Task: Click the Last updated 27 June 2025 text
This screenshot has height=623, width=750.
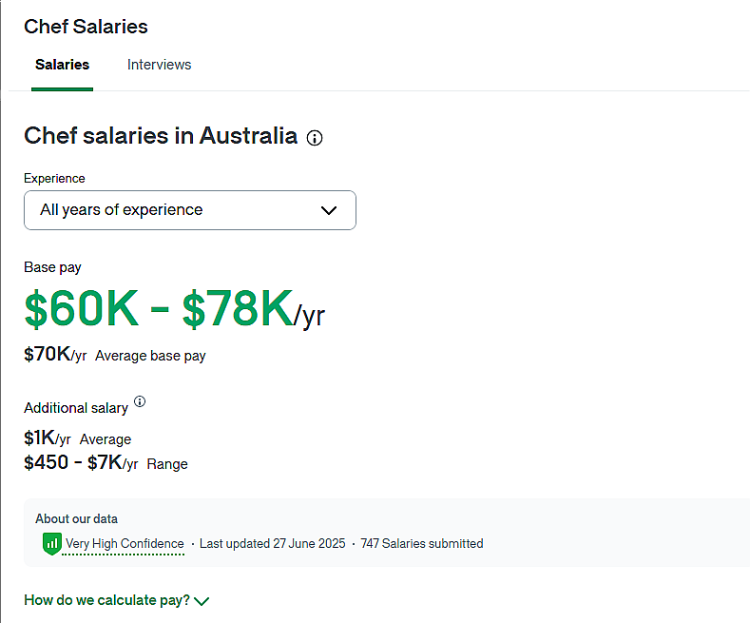Action: click(272, 544)
